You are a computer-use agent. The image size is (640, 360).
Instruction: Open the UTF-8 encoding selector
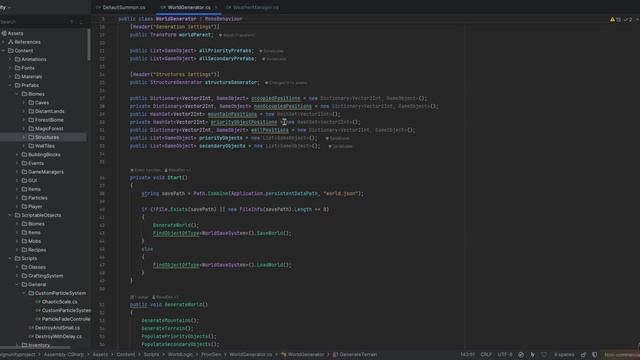click(504, 355)
